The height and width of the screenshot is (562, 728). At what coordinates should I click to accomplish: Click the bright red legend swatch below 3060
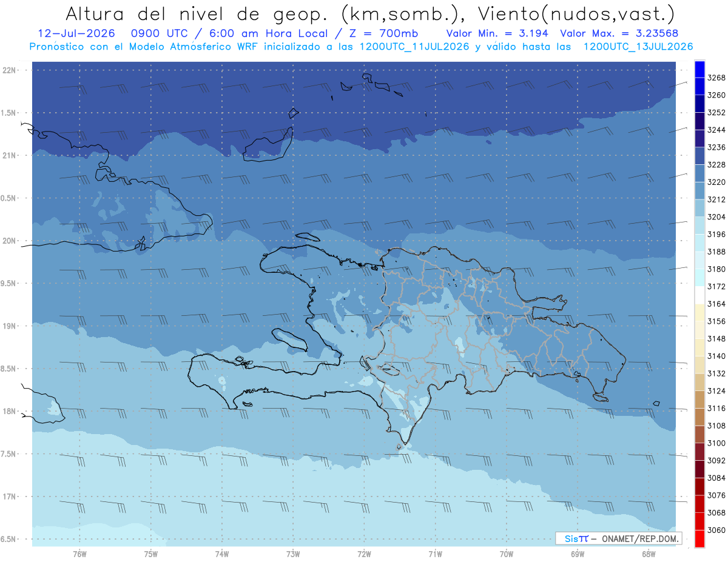point(699,538)
